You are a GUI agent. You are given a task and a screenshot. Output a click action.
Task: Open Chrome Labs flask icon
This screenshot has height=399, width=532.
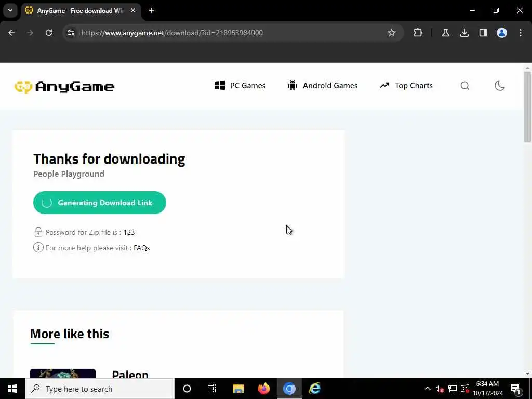445,33
